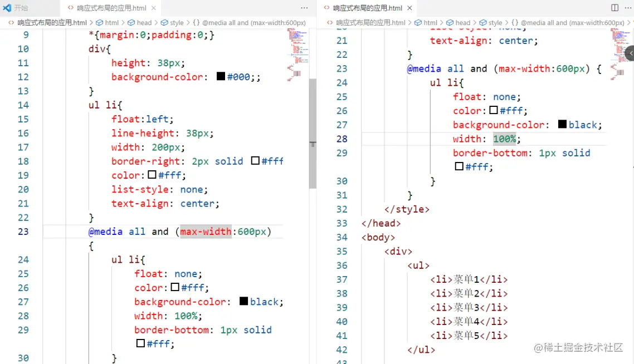
Task: Click '<body>' tag on line 34
Action: 378,237
